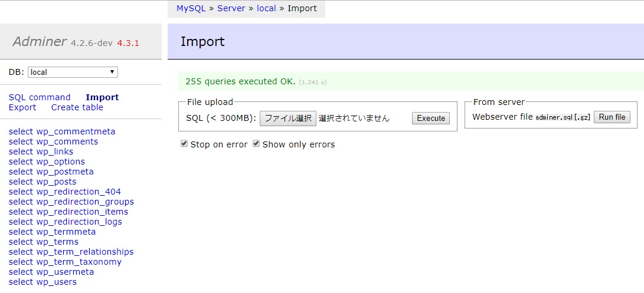644x293 pixels.
Task: Click the select link beside wp_term_relationships
Action: click(x=21, y=252)
